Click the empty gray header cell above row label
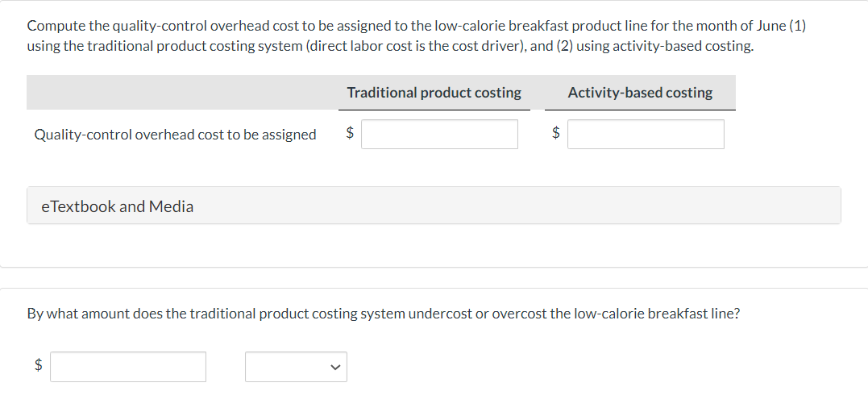The width and height of the screenshot is (868, 416). click(x=183, y=93)
